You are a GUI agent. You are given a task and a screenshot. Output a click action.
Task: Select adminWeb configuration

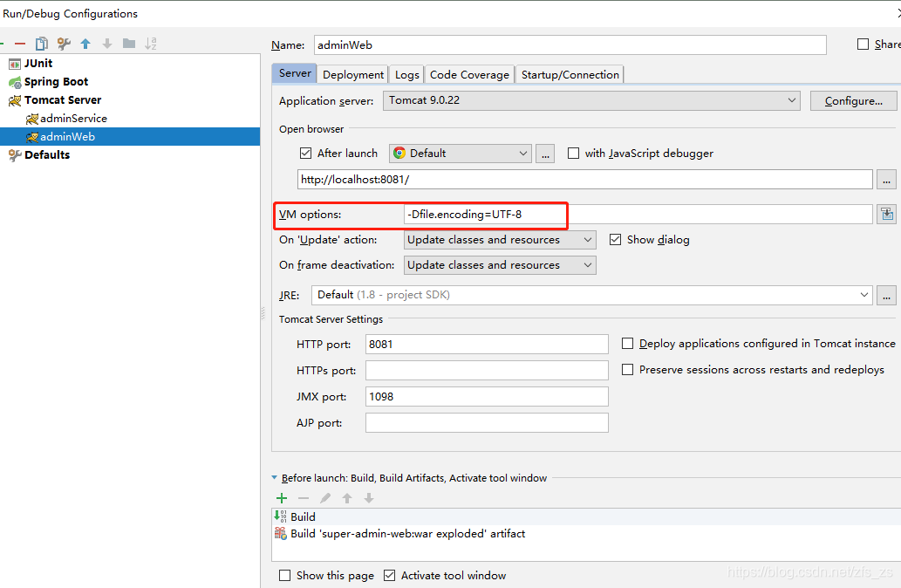(130, 137)
